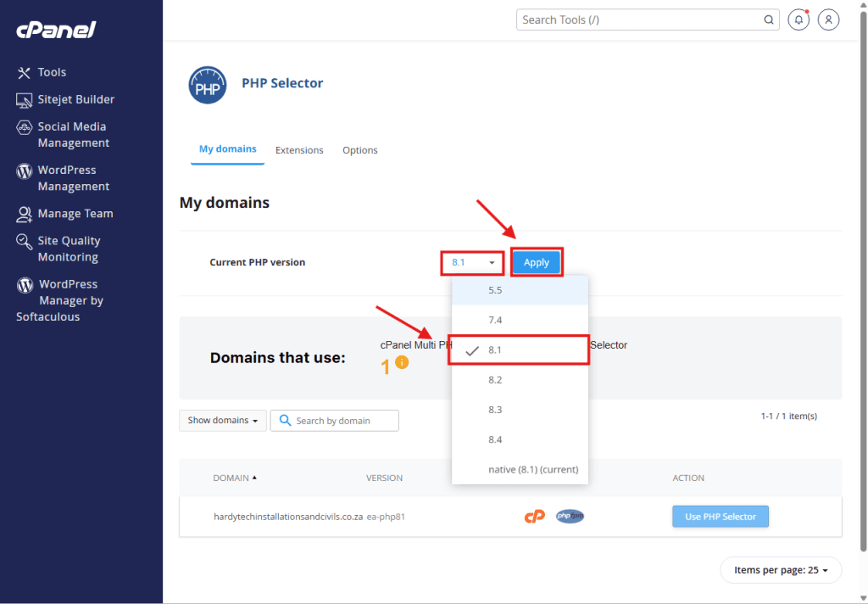Open Tools in the sidebar
The width and height of the screenshot is (868, 604).
pos(52,72)
